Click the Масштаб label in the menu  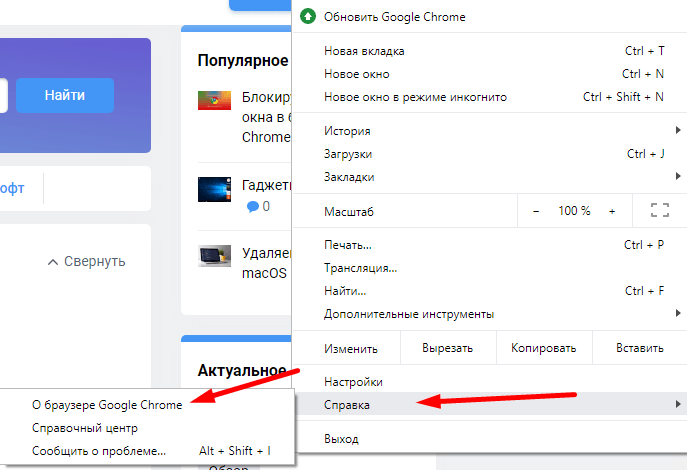[x=349, y=212]
